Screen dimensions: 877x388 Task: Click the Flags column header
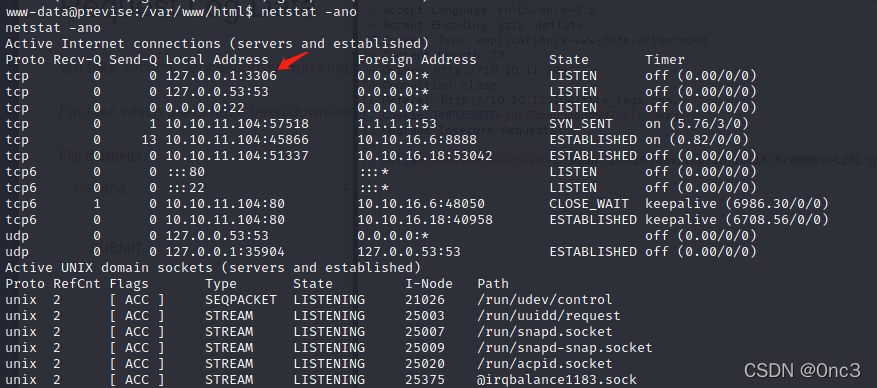click(129, 284)
